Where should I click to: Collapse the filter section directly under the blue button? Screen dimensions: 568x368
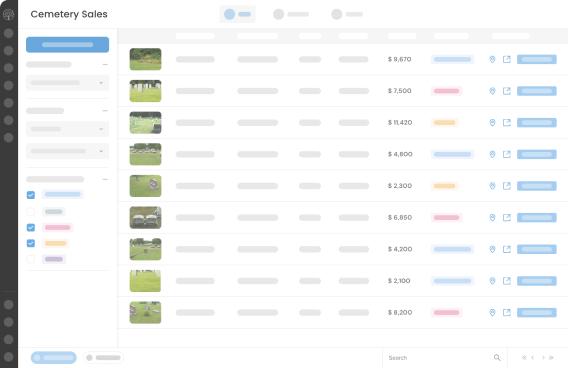(x=105, y=64)
